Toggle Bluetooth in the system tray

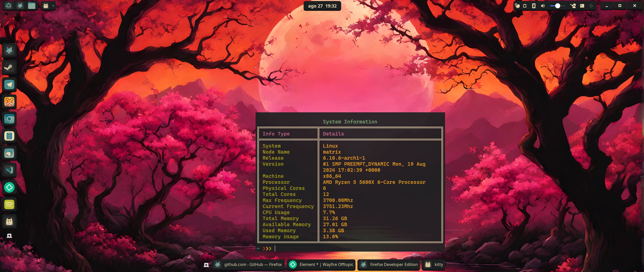pyautogui.click(x=534, y=6)
